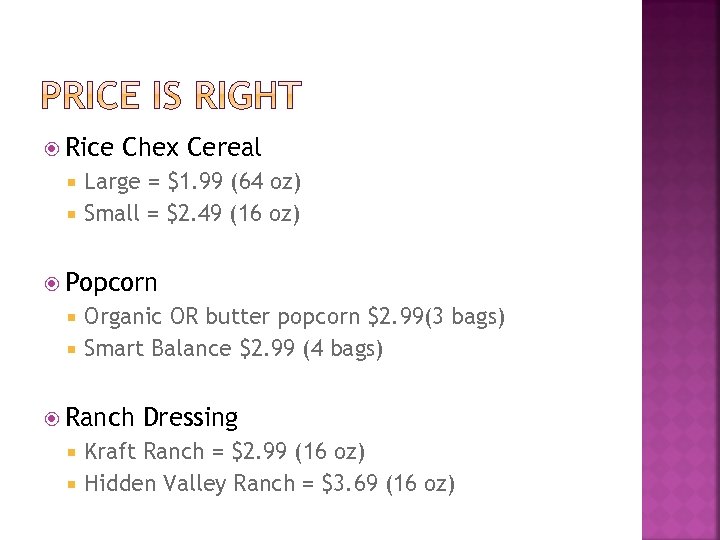Click the square bullet before Organic OR butter popcorn
720x540 pixels.
tap(73, 317)
